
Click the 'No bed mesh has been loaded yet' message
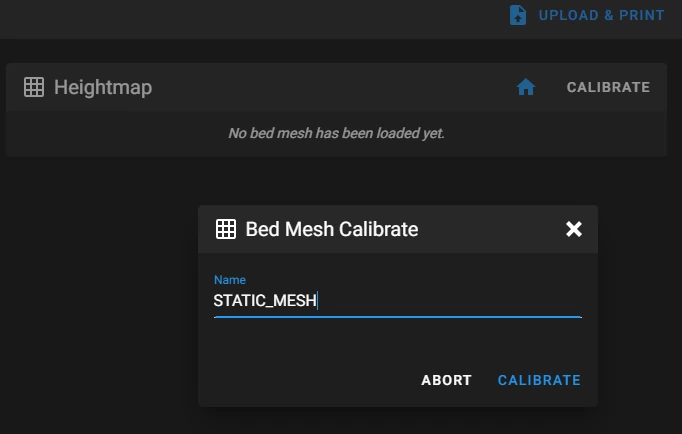pos(336,133)
